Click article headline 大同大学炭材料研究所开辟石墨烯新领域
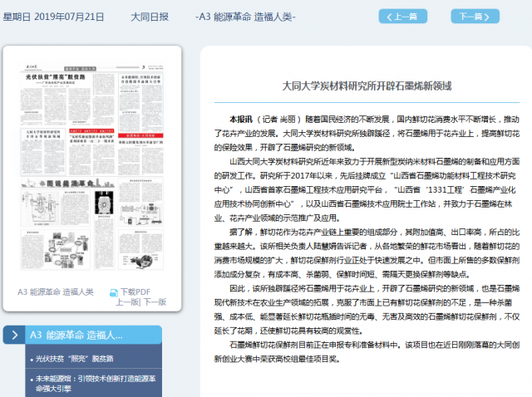532x397 pixels. coord(367,86)
